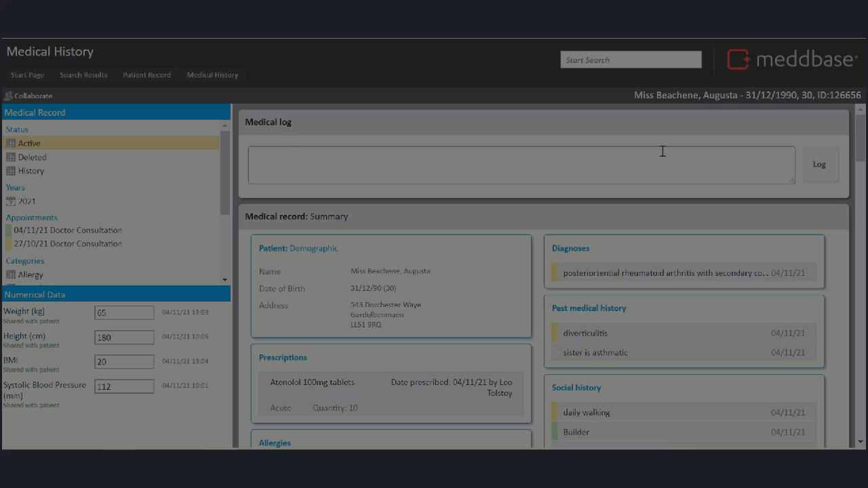Click the Collaborate link
This screenshot has width=868, height=488.
33,96
